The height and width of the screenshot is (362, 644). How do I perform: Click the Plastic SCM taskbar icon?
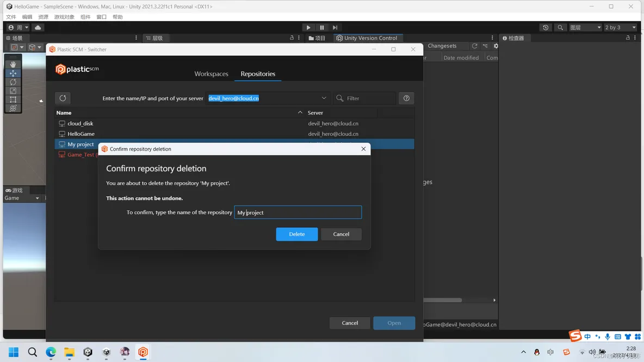[x=143, y=352]
